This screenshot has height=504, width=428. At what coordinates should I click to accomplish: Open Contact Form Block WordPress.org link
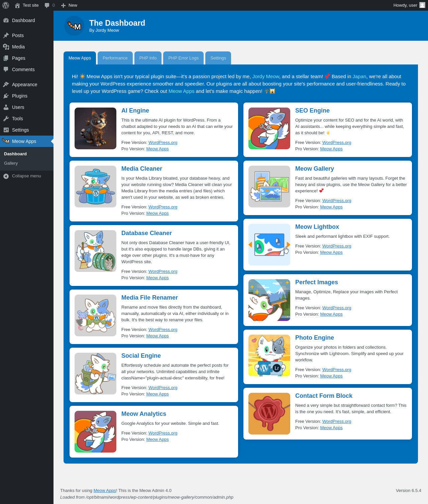point(337,422)
